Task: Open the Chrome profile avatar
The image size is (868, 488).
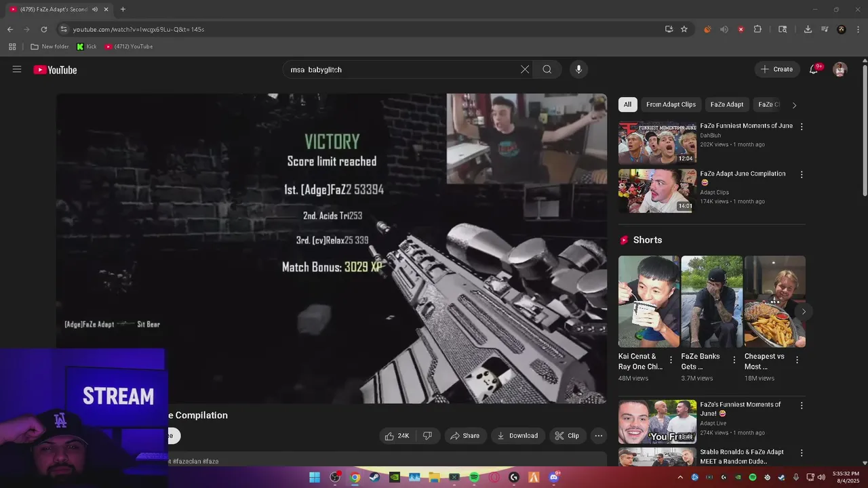Action: (842, 29)
